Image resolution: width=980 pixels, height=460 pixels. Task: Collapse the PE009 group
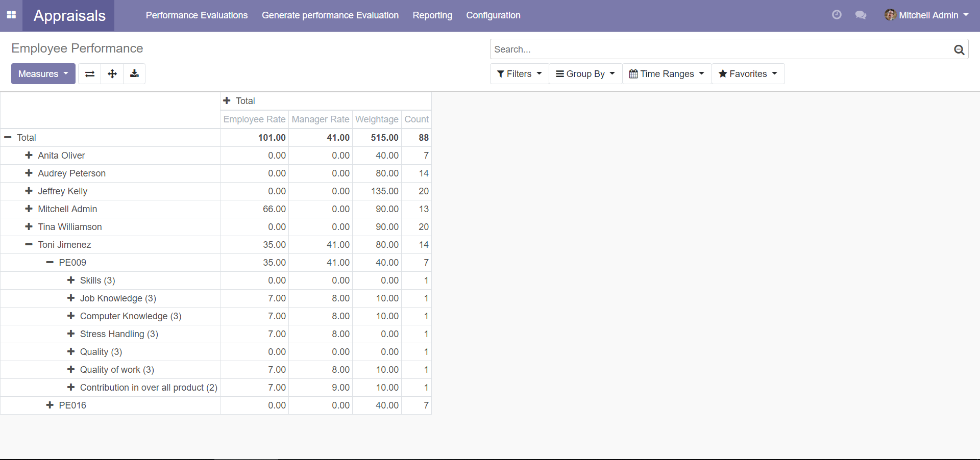[50, 263]
